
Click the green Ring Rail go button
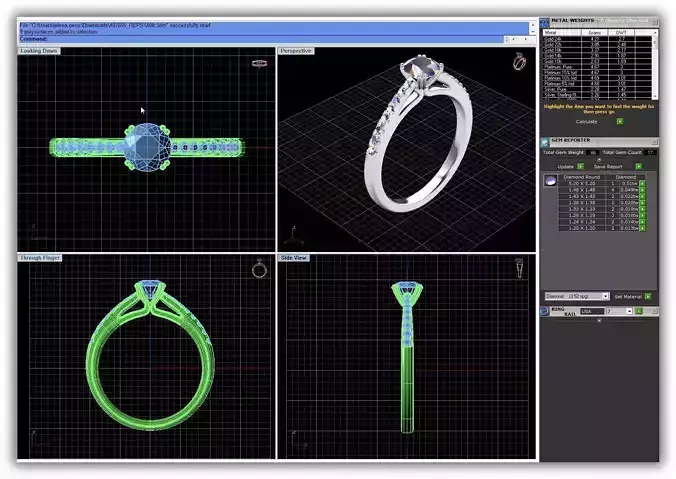click(638, 311)
